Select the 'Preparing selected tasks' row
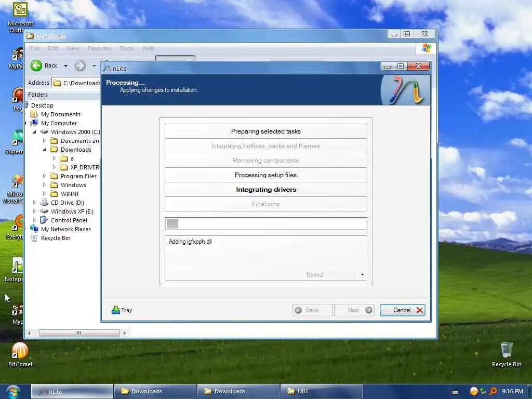 pyautogui.click(x=265, y=131)
